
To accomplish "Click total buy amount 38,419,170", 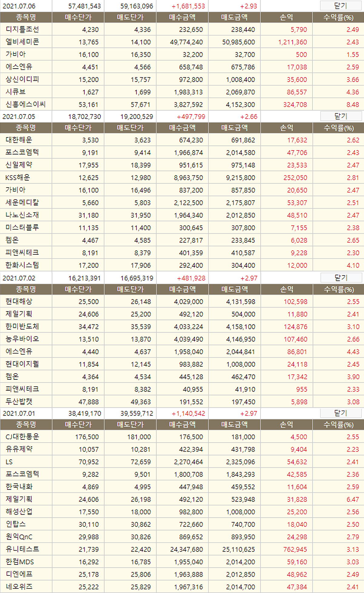I will (x=85, y=414).
